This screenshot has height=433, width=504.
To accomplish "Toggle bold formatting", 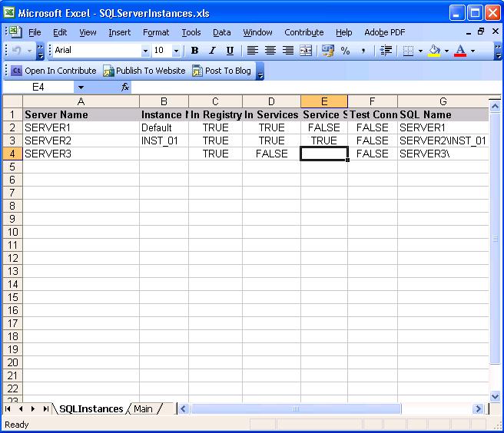I will click(194, 51).
